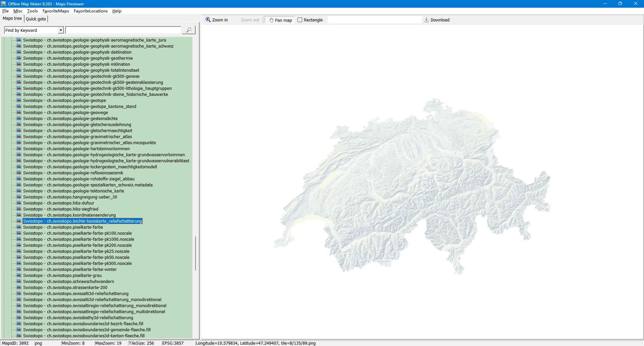Open the FavoriteMaps menu
The image size is (644, 346).
pos(56,11)
